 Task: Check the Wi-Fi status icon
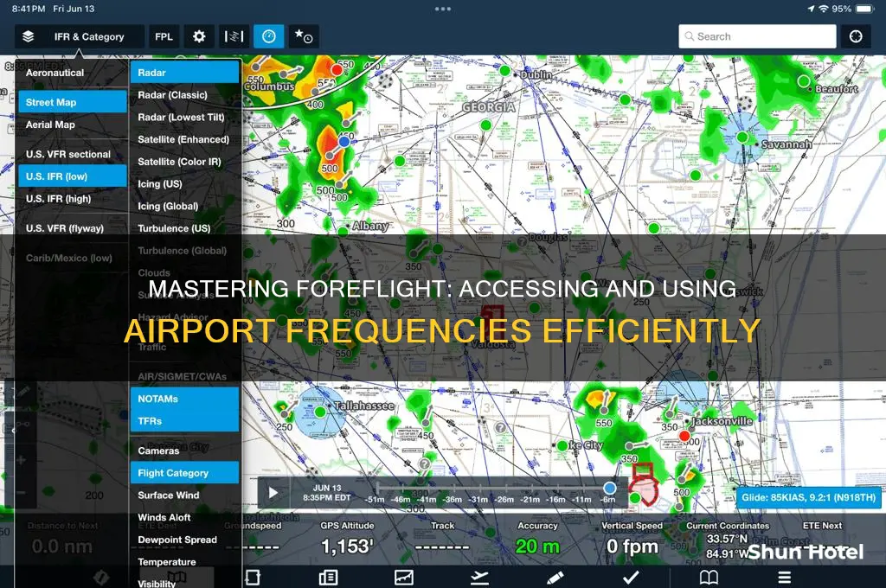click(x=824, y=9)
